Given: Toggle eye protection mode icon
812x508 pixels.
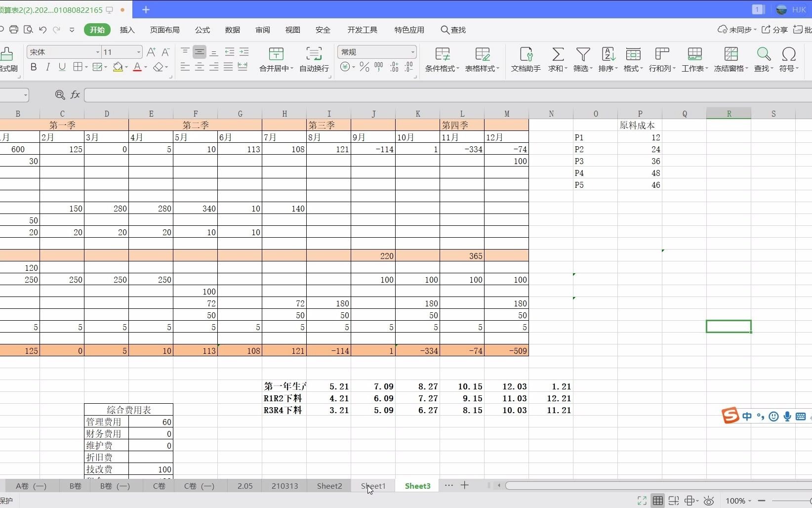Looking at the screenshot, I should 708,501.
